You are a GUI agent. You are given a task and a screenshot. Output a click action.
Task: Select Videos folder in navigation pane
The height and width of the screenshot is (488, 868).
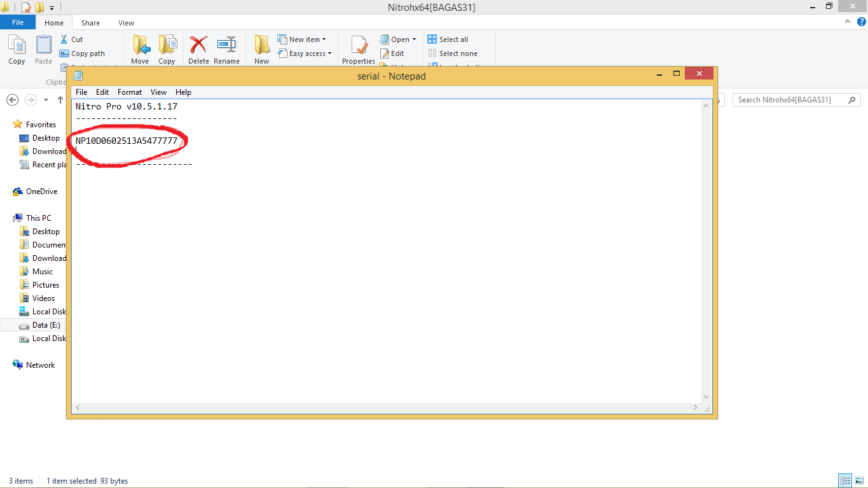(x=44, y=298)
